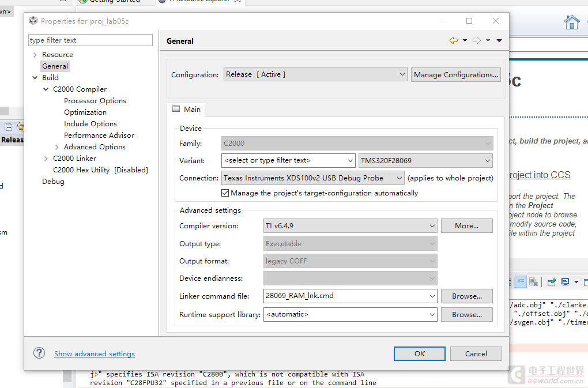
Task: Select the Main tab
Action: (186, 109)
